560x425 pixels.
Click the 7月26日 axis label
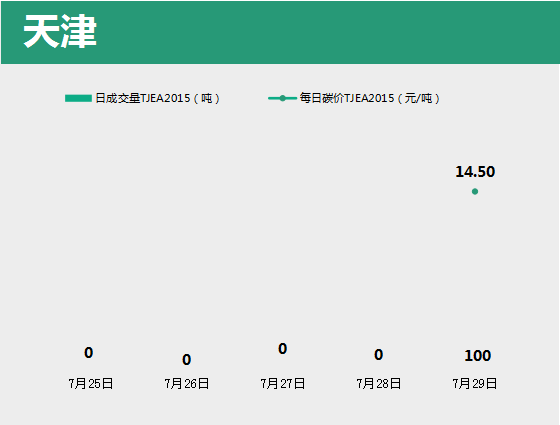[x=187, y=384]
